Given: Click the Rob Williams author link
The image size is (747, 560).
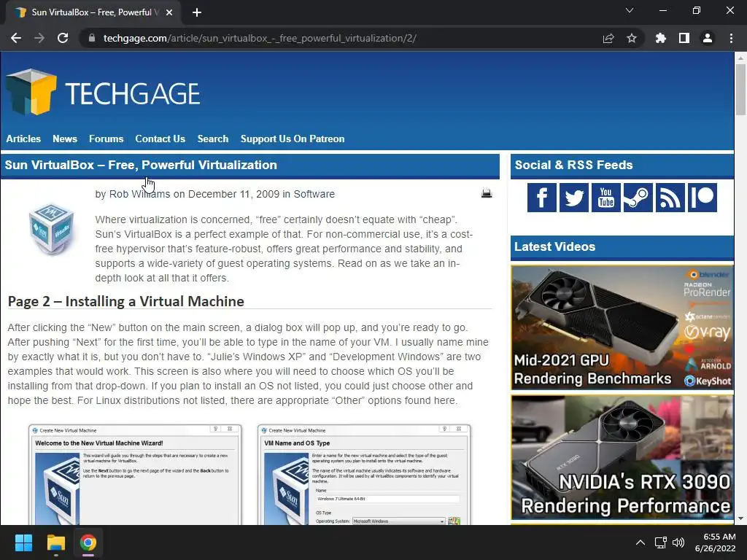Looking at the screenshot, I should (139, 194).
